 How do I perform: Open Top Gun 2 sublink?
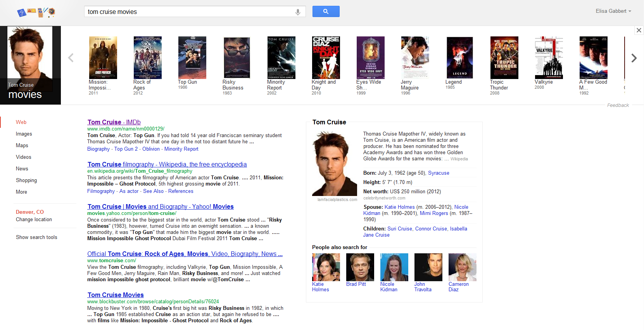click(126, 149)
